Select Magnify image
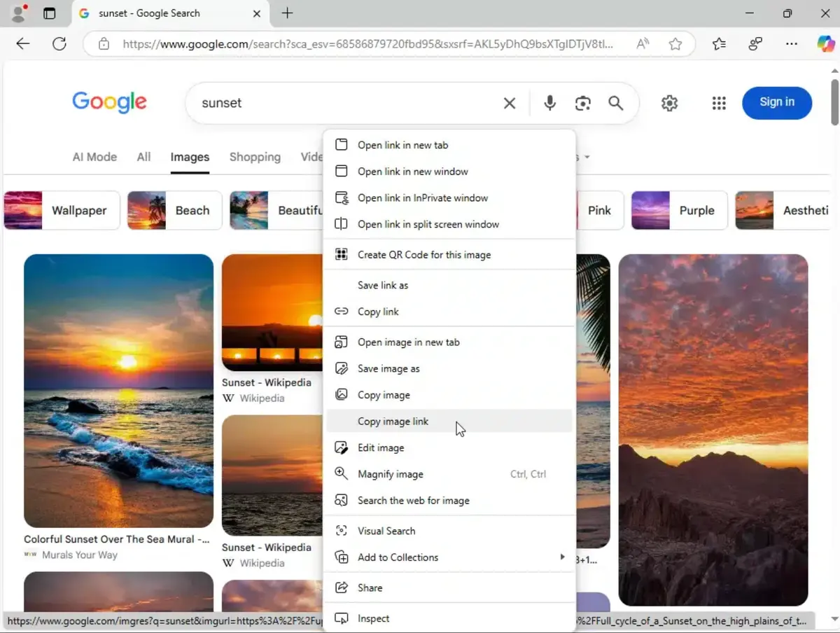 [449, 474]
